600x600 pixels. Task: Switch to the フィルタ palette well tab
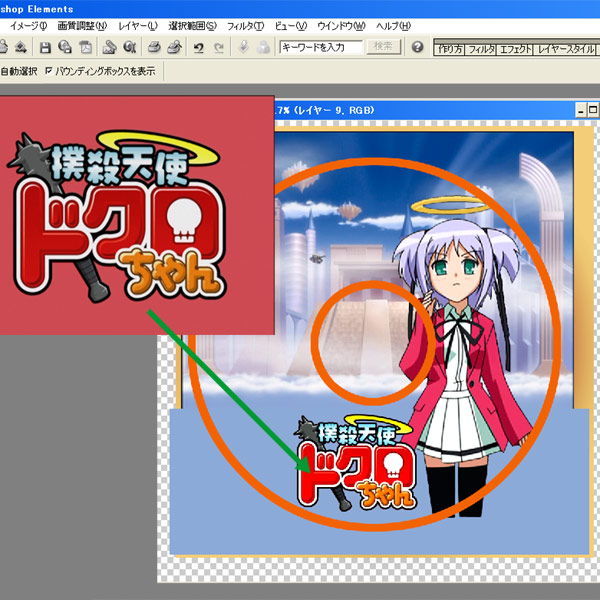pyautogui.click(x=481, y=49)
